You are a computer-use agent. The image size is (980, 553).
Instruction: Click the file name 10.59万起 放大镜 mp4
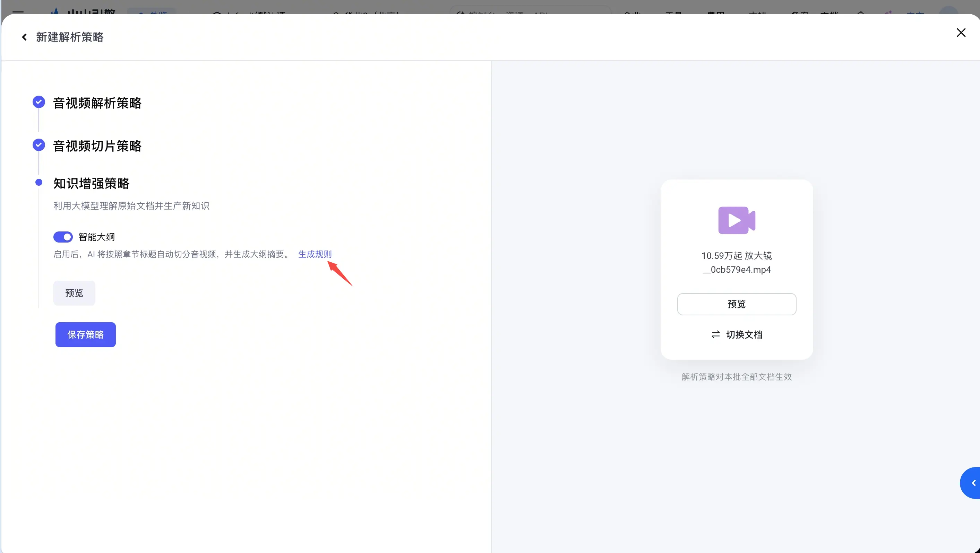click(x=737, y=262)
